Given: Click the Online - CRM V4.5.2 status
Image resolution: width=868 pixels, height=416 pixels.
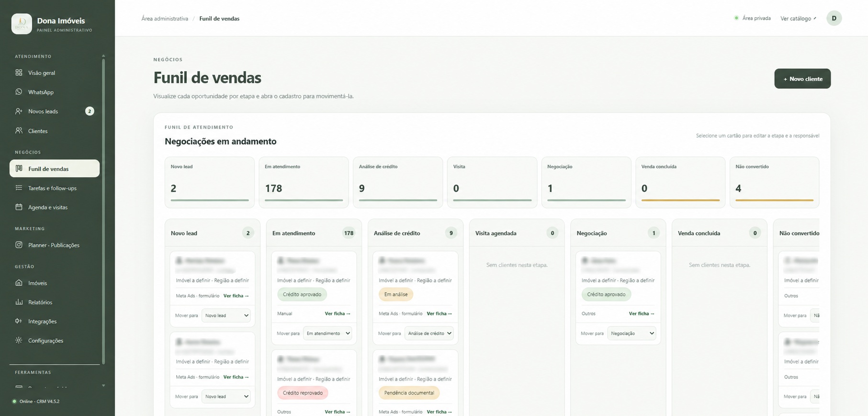Looking at the screenshot, I should pos(36,402).
